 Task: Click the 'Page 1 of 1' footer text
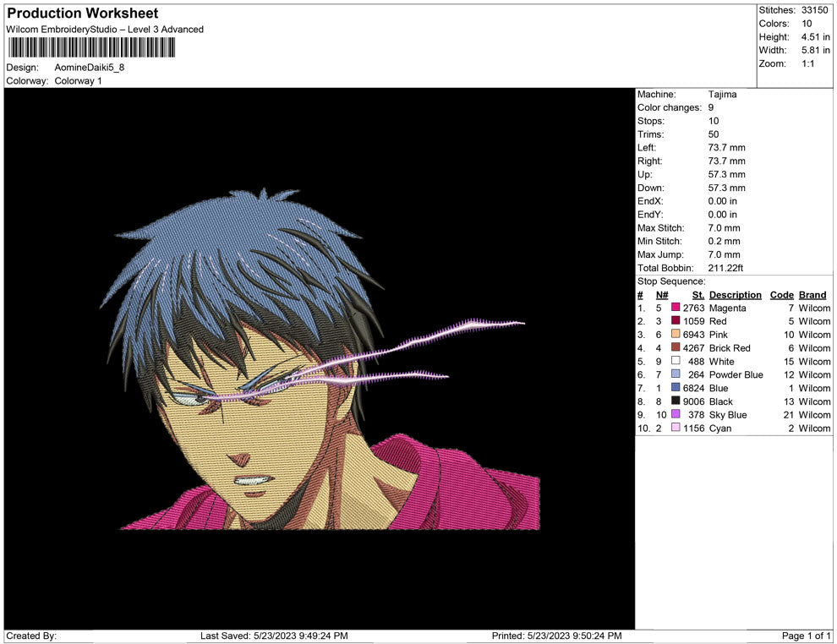[x=806, y=636]
